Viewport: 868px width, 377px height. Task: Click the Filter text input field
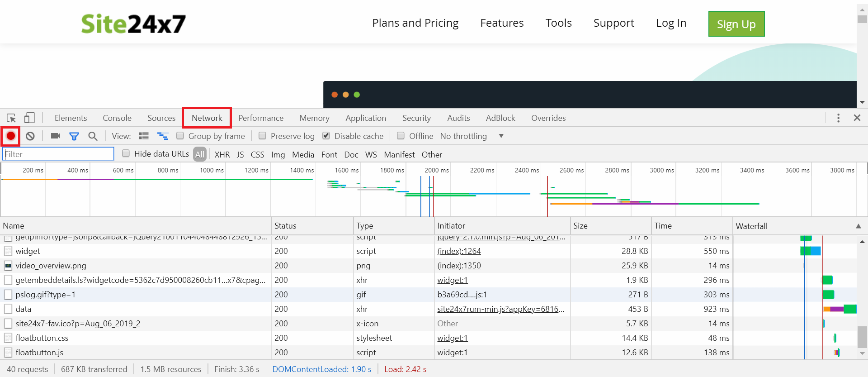[58, 154]
